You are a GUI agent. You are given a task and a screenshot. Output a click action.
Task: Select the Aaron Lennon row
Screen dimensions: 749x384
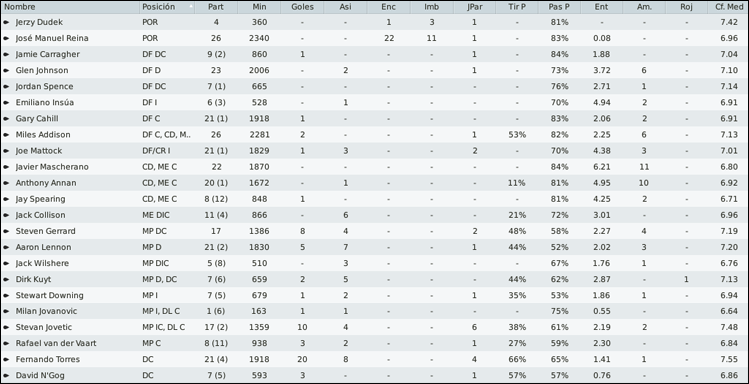click(374, 247)
